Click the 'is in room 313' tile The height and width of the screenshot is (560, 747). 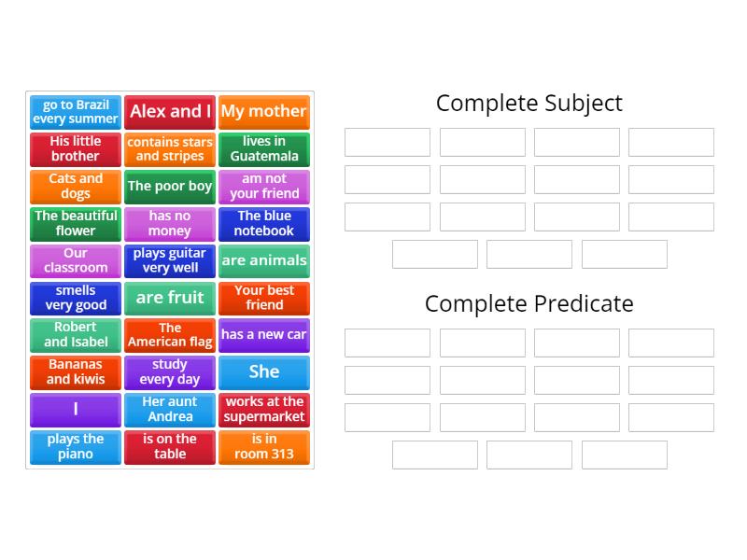coord(264,447)
